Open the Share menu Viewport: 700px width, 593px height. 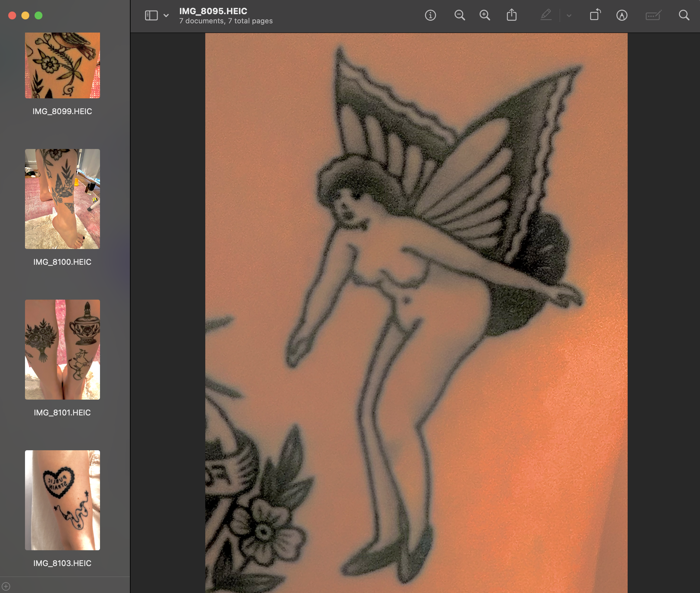coord(512,15)
